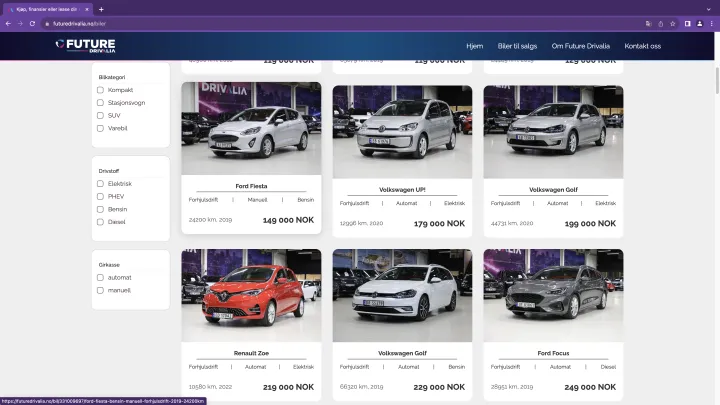The height and width of the screenshot is (405, 720).
Task: Expand the tab search chevron in the title bar
Action: (x=709, y=9)
